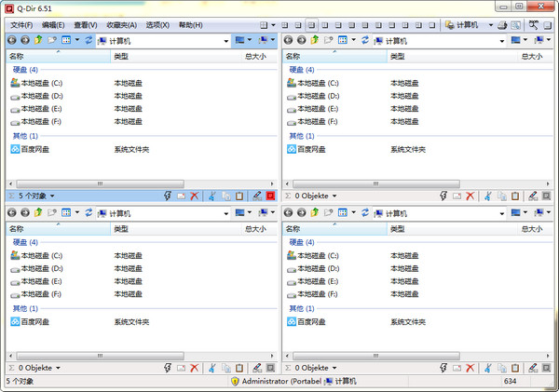The width and height of the screenshot is (559, 392).
Task: Click delete red X in top-right pane status bar
Action: 470,196
